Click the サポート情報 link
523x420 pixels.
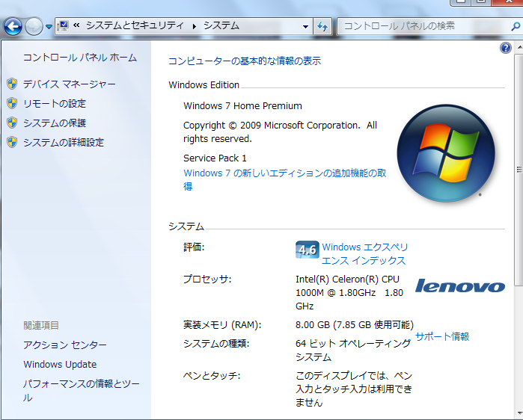442,336
